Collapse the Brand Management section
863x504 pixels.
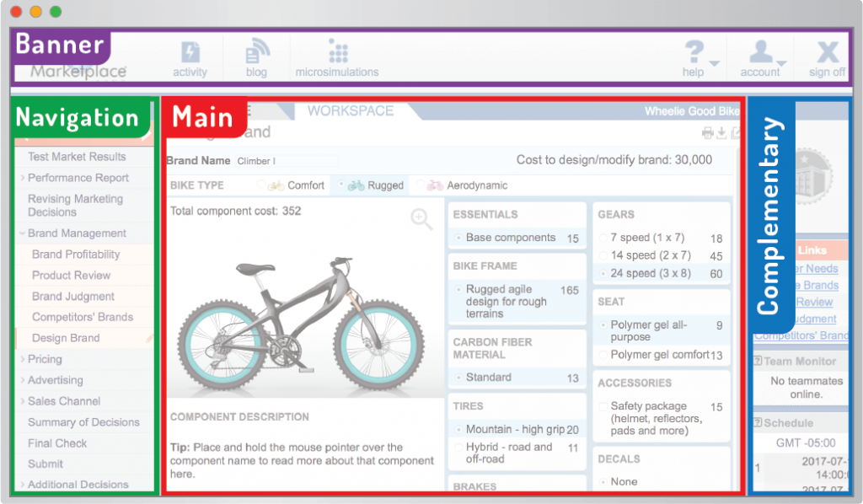[x=23, y=233]
